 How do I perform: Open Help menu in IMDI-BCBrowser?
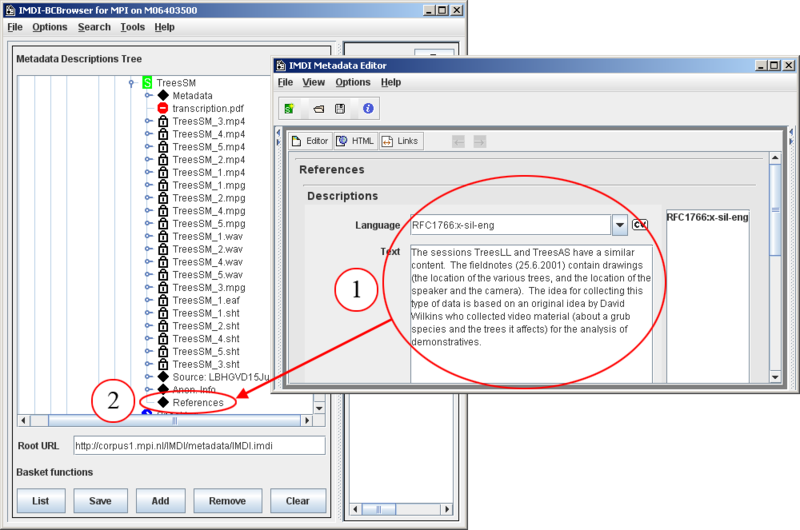point(164,27)
